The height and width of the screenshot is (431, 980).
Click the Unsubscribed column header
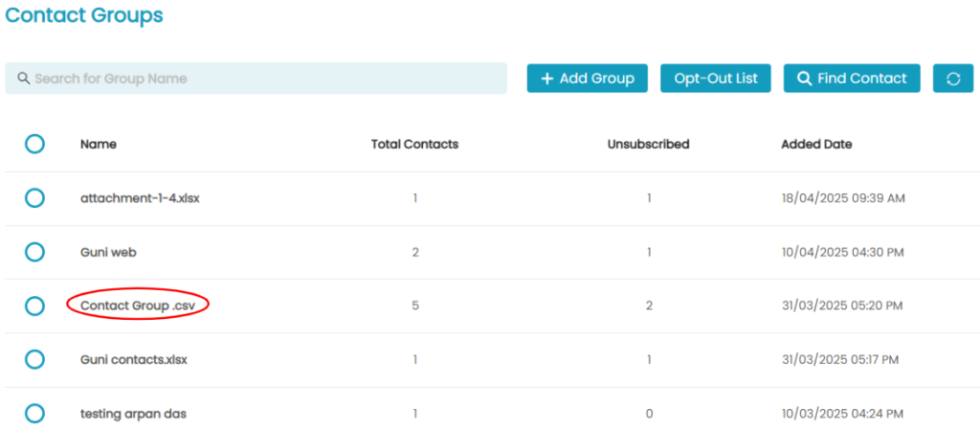tap(649, 145)
